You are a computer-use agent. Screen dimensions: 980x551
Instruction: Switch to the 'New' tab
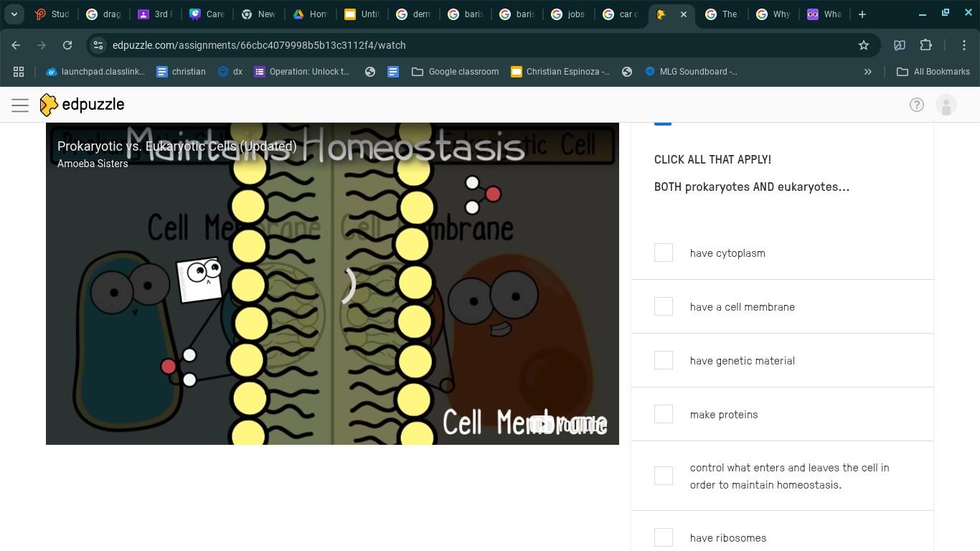(259, 14)
